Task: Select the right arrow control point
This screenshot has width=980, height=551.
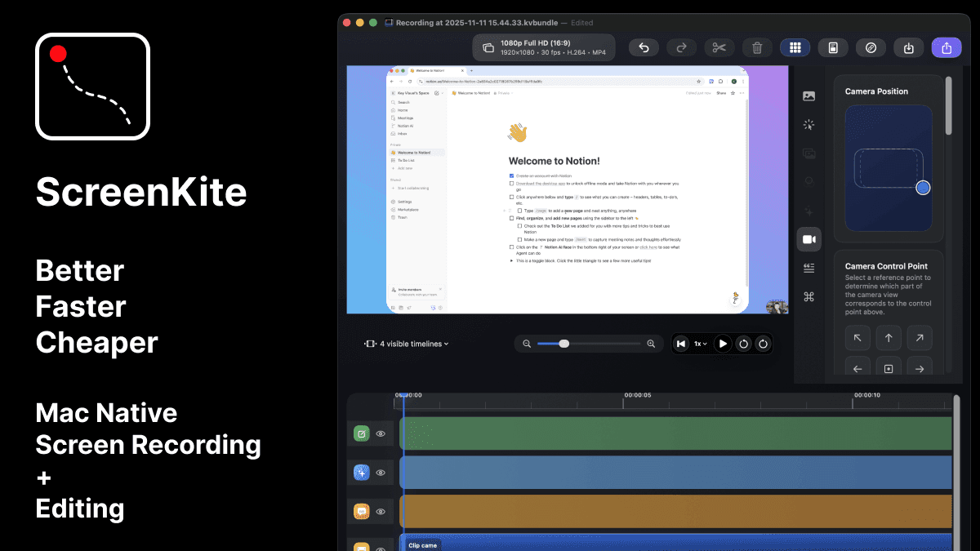Action: click(x=920, y=367)
